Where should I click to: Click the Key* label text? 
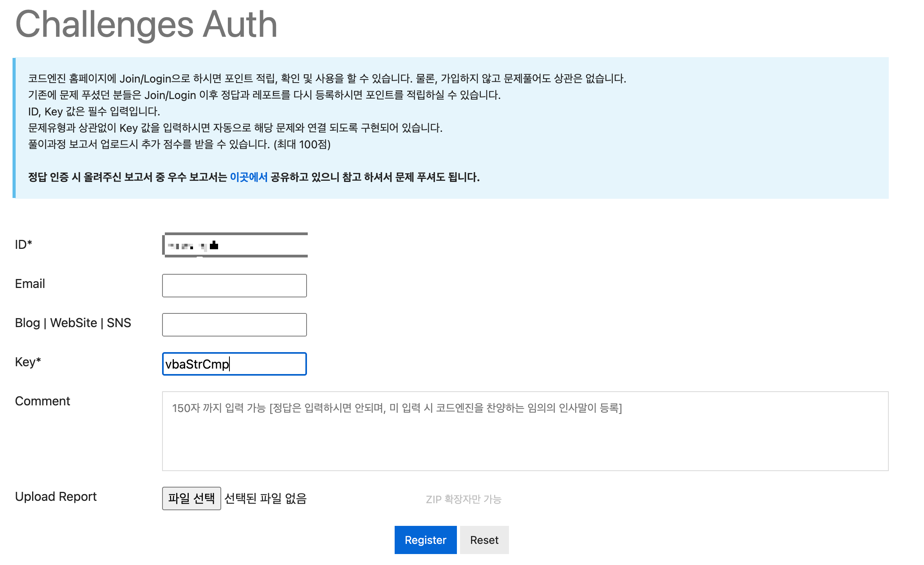pos(28,362)
